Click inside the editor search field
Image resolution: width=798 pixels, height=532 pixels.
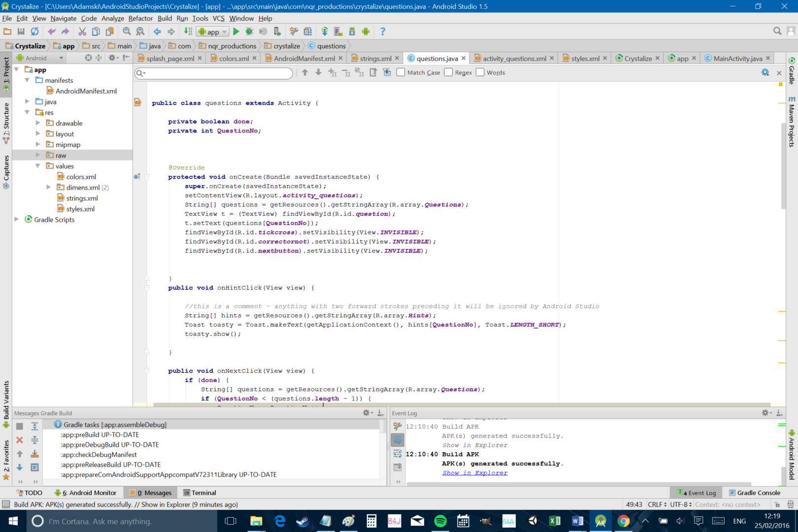click(x=217, y=73)
